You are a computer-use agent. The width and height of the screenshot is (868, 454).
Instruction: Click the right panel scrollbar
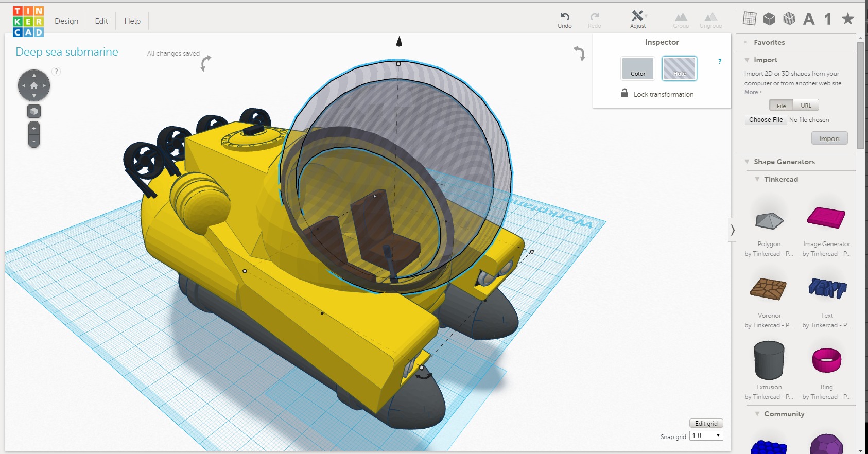(x=860, y=95)
